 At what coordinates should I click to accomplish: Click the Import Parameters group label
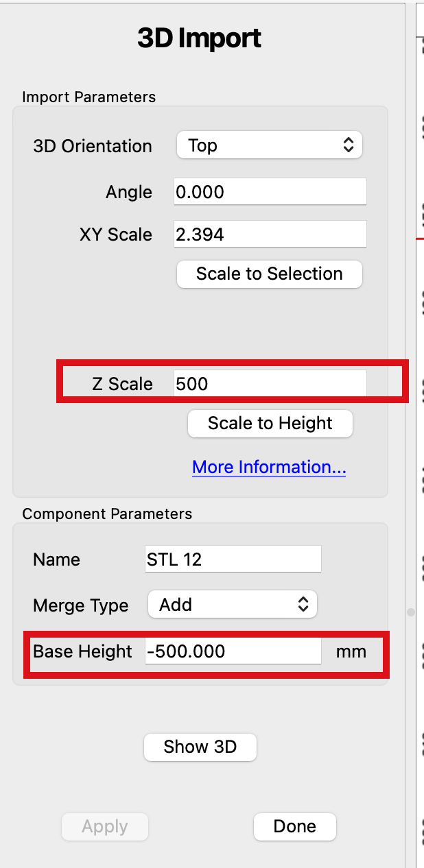coord(89,97)
